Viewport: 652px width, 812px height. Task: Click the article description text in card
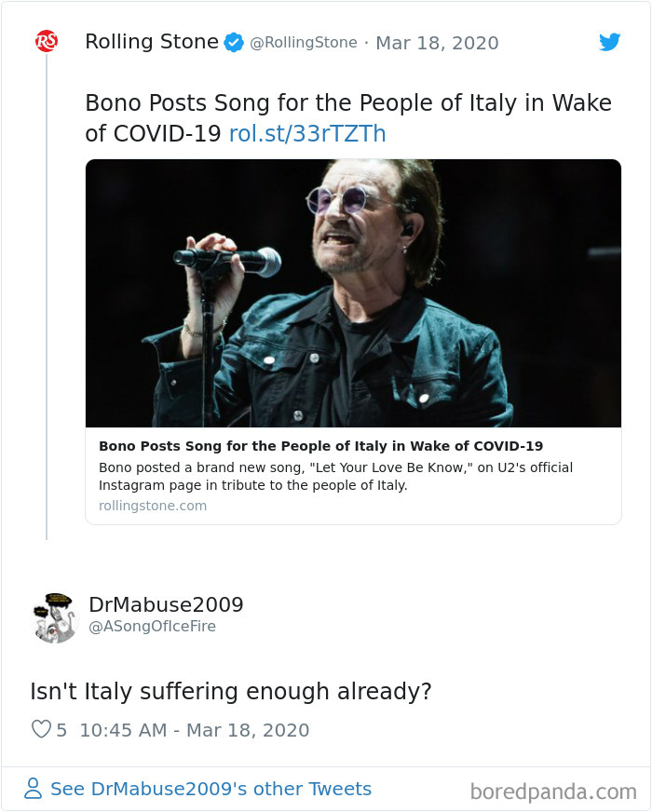click(x=335, y=476)
